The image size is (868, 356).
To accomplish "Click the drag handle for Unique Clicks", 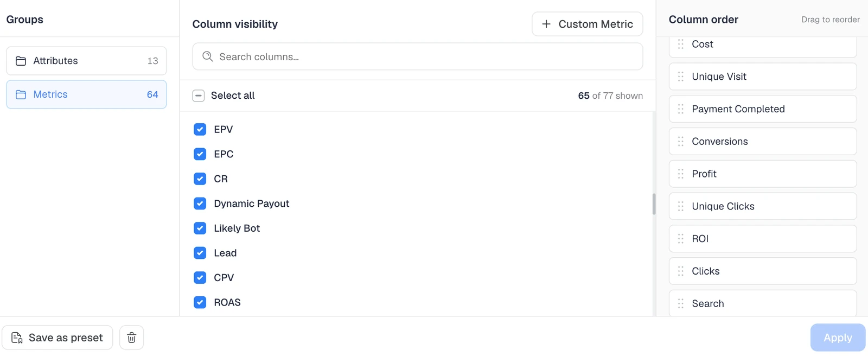I will click(681, 206).
